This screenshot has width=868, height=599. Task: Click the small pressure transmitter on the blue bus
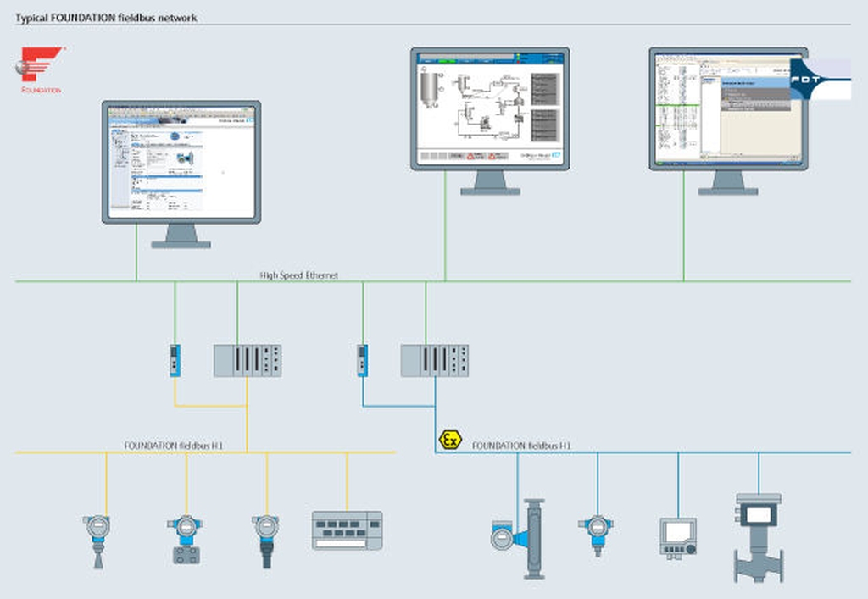(x=596, y=535)
